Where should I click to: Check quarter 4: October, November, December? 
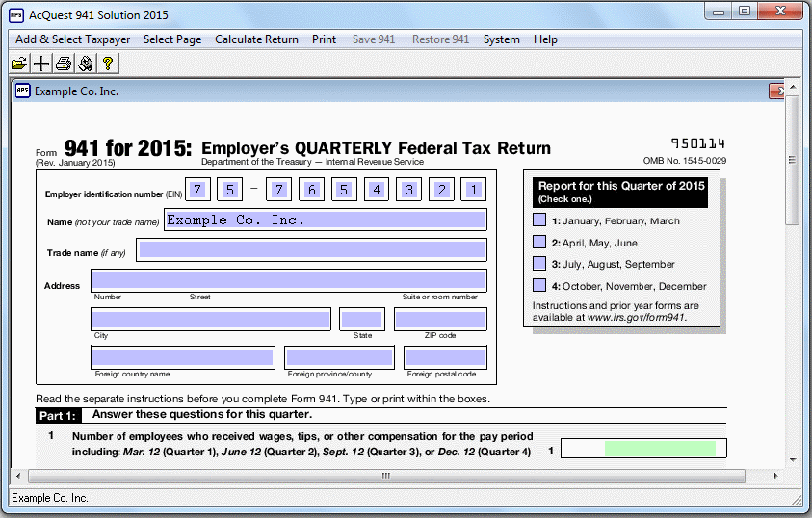pyautogui.click(x=539, y=285)
